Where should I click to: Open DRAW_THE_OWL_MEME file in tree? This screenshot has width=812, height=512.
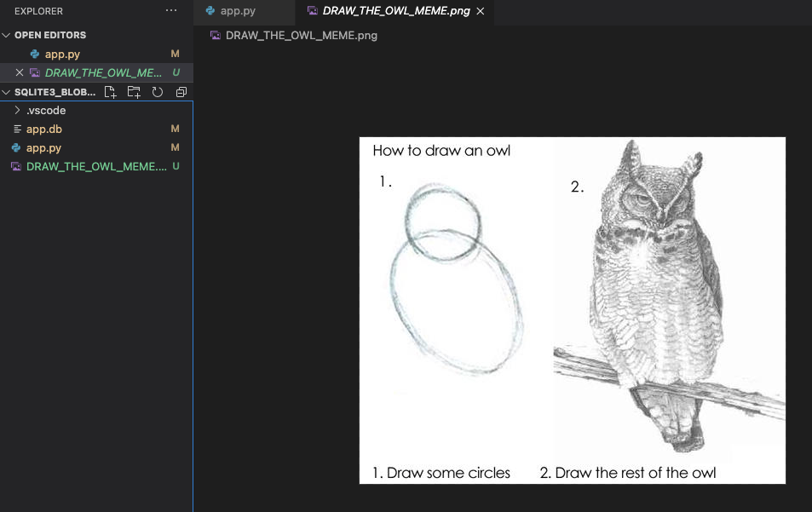[96, 166]
